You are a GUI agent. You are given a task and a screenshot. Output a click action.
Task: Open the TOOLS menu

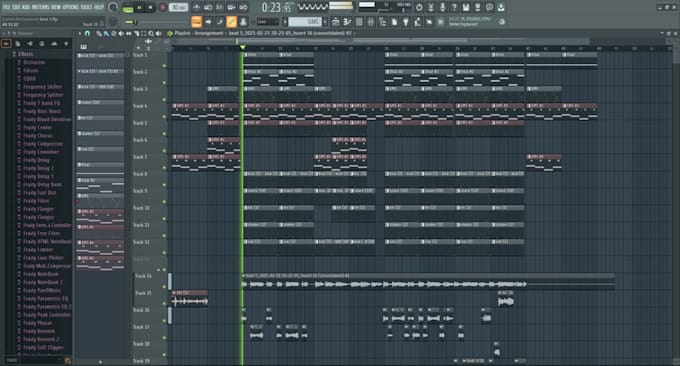87,7
